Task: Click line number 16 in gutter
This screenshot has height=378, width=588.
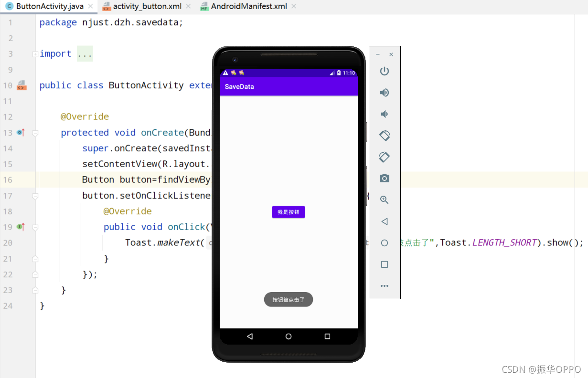Action: coord(8,180)
